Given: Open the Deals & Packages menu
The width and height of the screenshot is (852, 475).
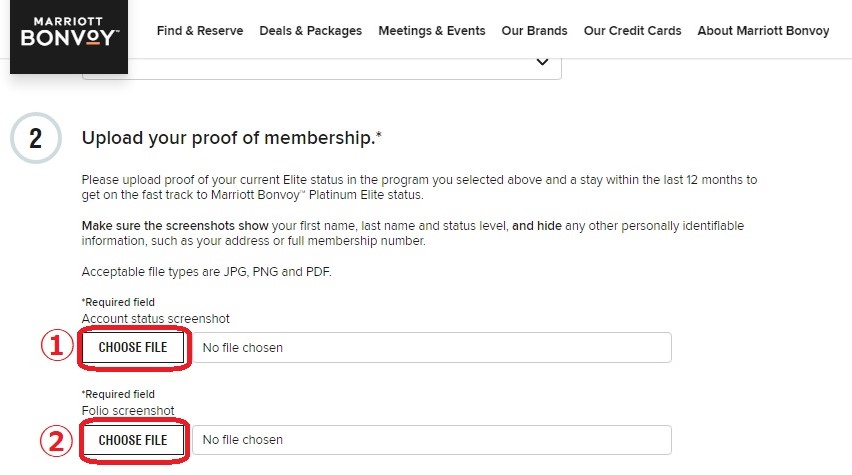Looking at the screenshot, I should click(x=310, y=31).
